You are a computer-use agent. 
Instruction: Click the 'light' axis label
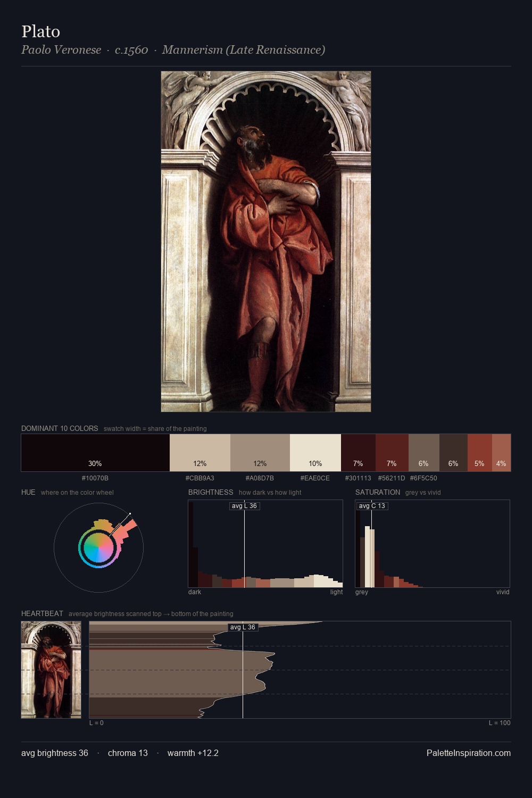[x=337, y=592]
